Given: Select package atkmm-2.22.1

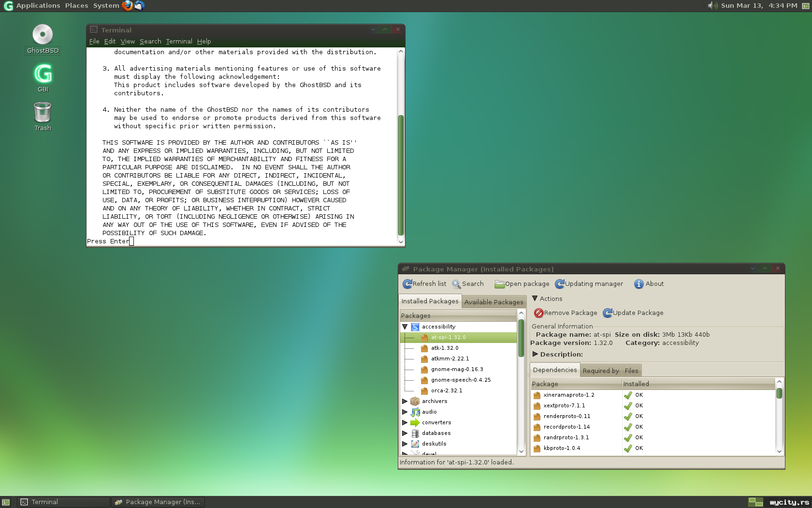Looking at the screenshot, I should click(x=450, y=359).
